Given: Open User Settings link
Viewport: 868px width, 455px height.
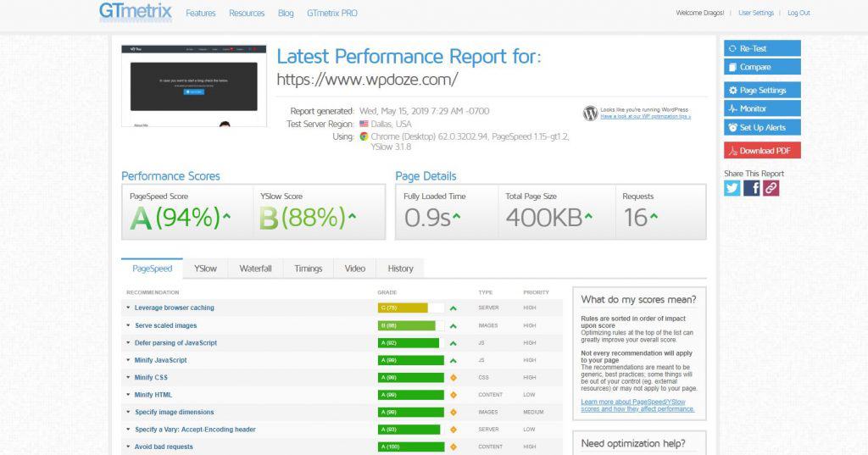Looking at the screenshot, I should (756, 13).
